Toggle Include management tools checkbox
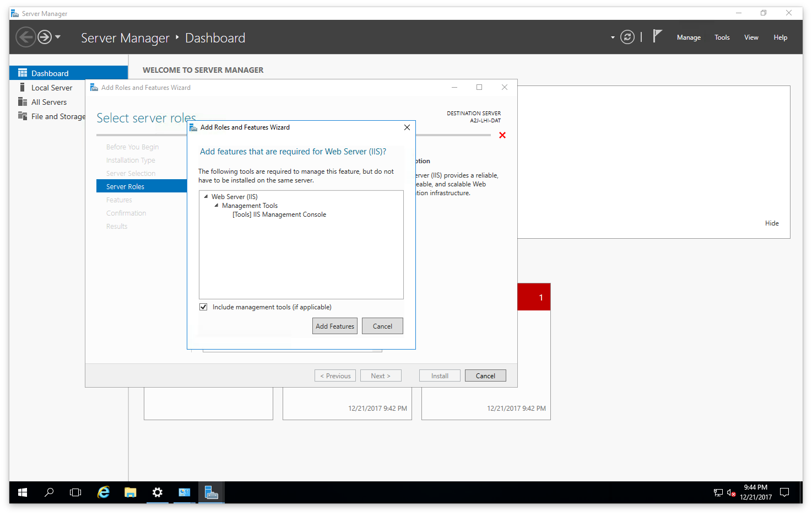The width and height of the screenshot is (812, 515). click(x=203, y=307)
